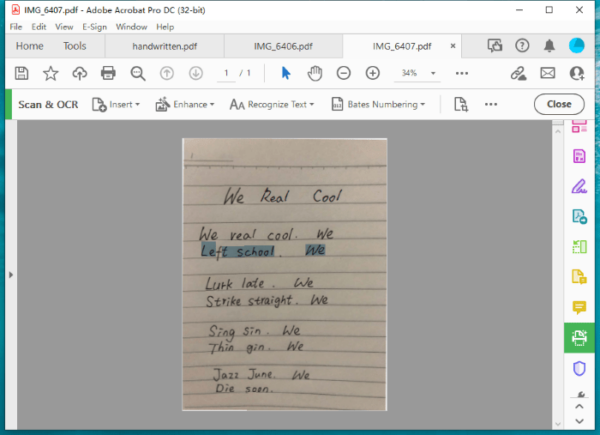Click the 'We Real Cool' handwritten title
The width and height of the screenshot is (600, 435).
(282, 196)
